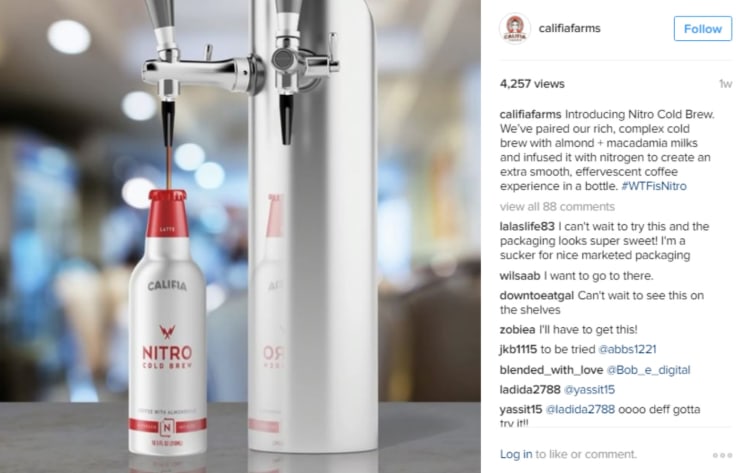
Task: Open the #WTFisNitro hashtag
Action: click(654, 186)
